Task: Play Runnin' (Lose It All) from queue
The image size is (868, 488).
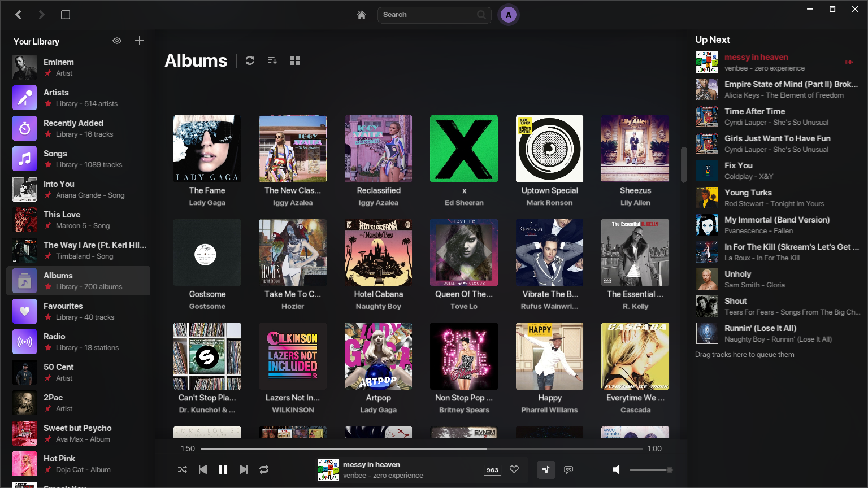Action: point(778,333)
